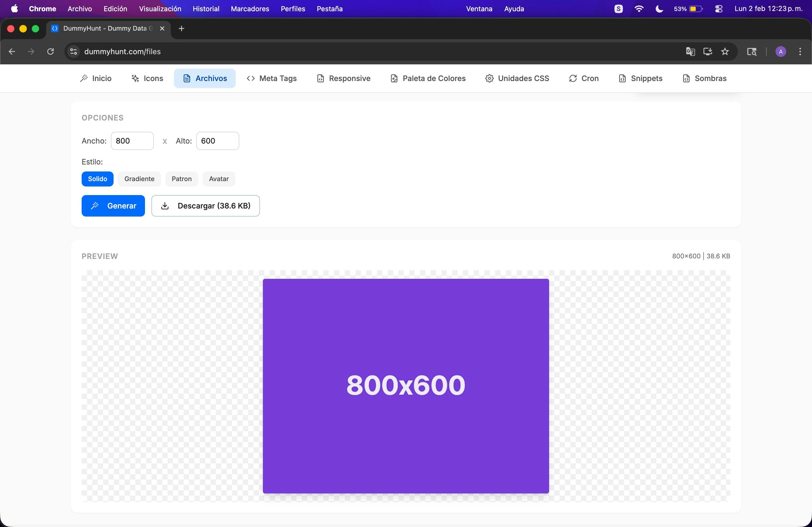This screenshot has width=812, height=527.
Task: Open the Marcadores menu in menu bar
Action: (250, 9)
